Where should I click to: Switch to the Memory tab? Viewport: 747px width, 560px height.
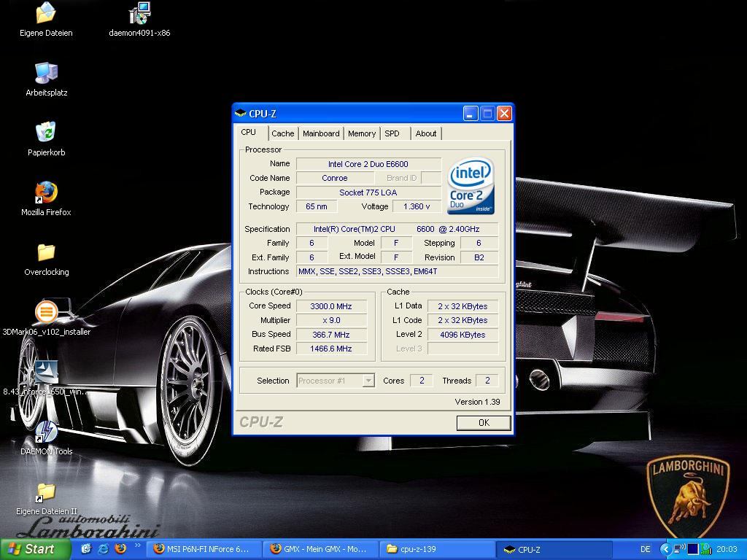[x=362, y=133]
